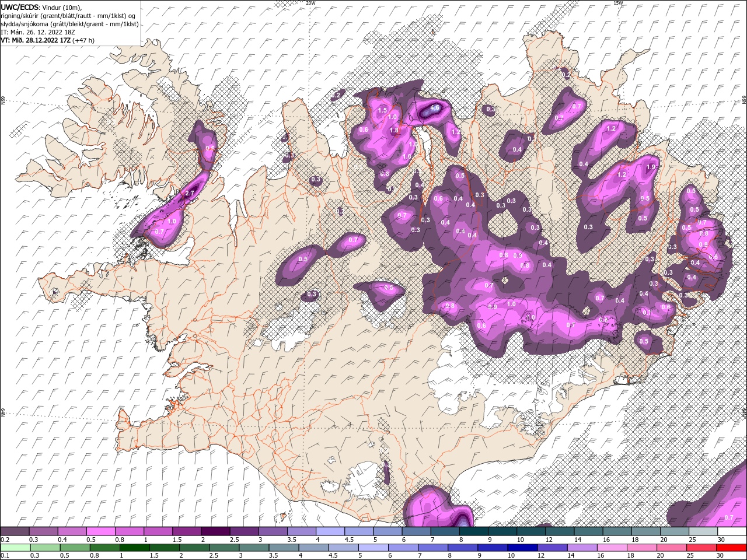The height and width of the screenshot is (560, 747).
Task: Click the 1.9 snowfall value on the map
Action: [x=651, y=167]
